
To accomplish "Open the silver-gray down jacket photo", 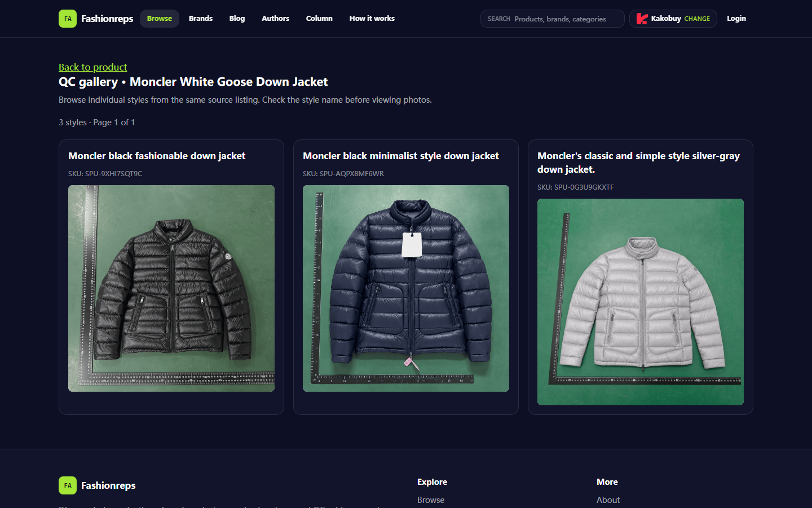I will [641, 302].
